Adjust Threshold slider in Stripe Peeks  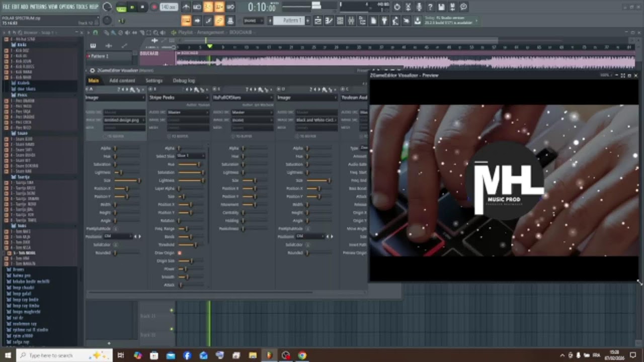tap(191, 245)
